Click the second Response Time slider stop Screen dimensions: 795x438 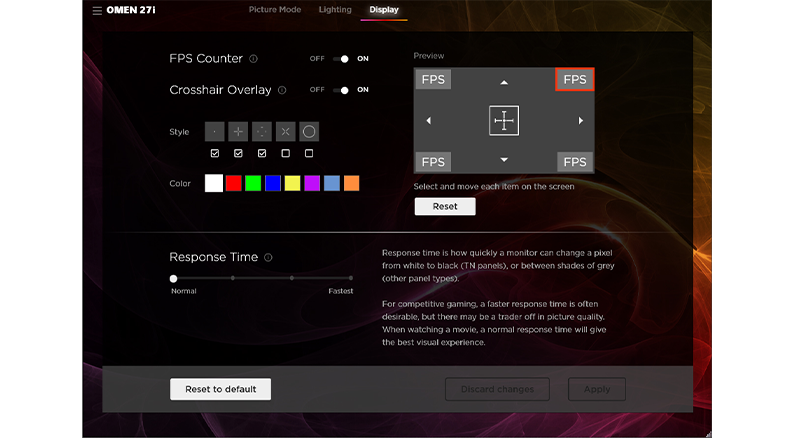pos(233,278)
